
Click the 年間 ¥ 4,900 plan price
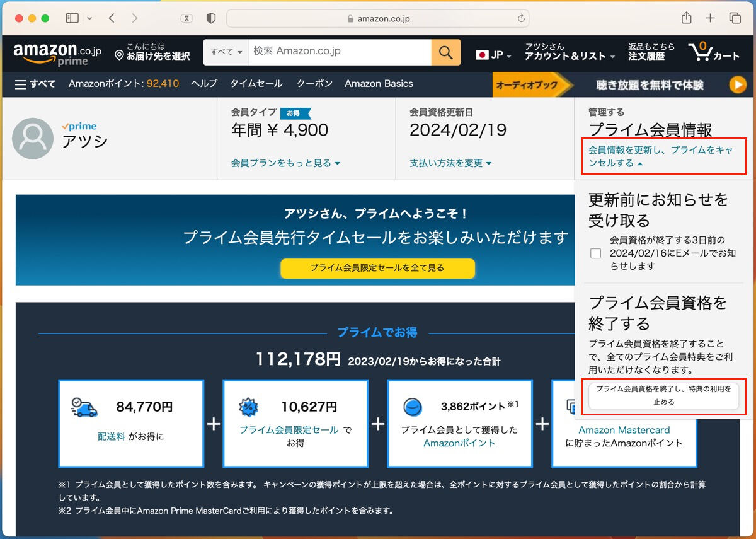[x=280, y=130]
